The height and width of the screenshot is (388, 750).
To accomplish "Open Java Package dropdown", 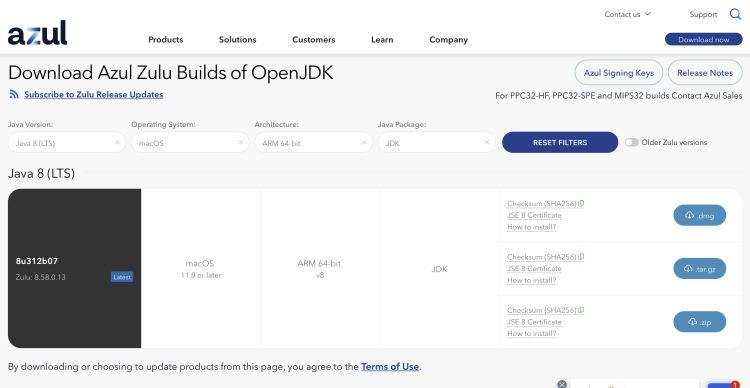I will click(437, 143).
